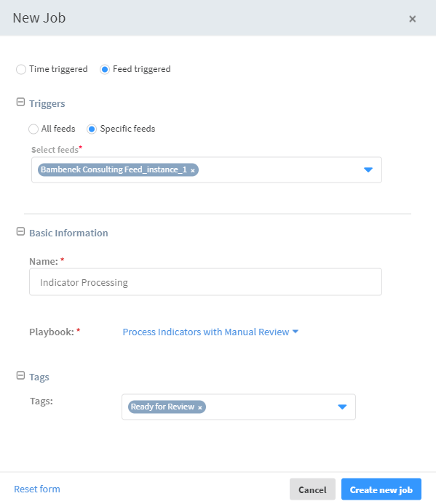Viewport: 436px width, 504px height.
Task: Expand the Tags dropdown arrow
Action: pyautogui.click(x=342, y=407)
